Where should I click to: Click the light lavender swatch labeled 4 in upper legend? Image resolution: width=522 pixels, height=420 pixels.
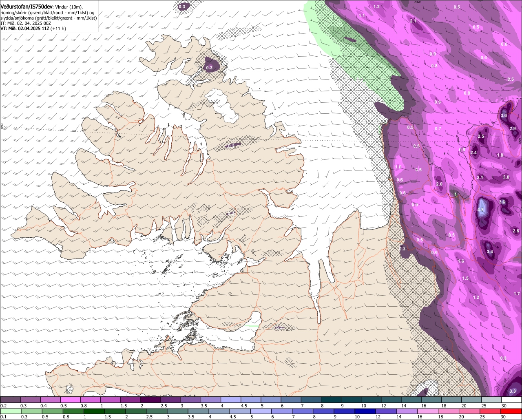pyautogui.click(x=231, y=400)
